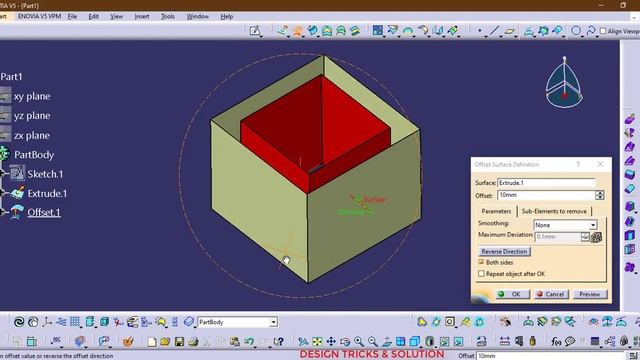Select xy plane in the tree
Screen dimensions: 640x360
pyautogui.click(x=32, y=96)
